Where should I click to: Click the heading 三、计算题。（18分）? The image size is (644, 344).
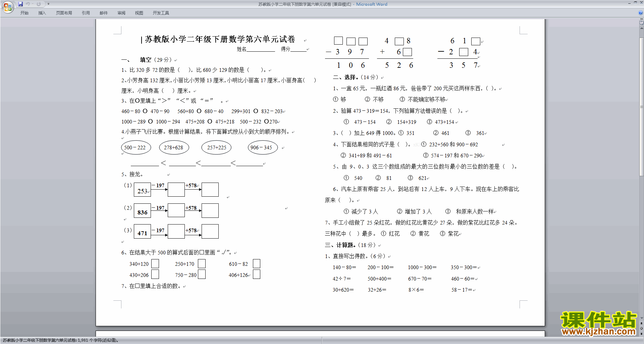(x=351, y=245)
